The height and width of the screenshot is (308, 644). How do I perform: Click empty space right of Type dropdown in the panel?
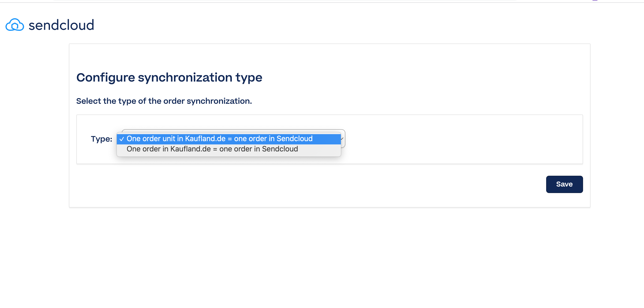(x=463, y=139)
